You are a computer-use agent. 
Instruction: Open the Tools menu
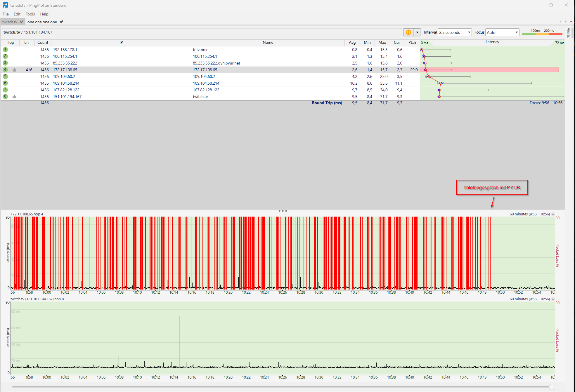click(30, 14)
